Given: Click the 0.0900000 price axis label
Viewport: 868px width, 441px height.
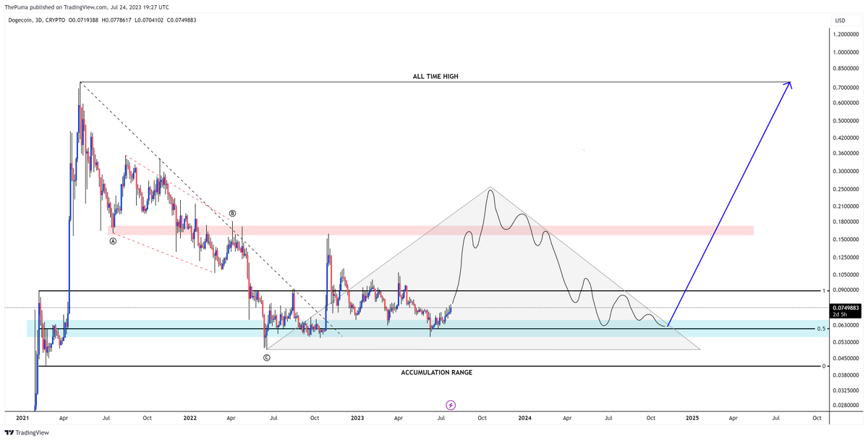Looking at the screenshot, I should click(x=846, y=290).
